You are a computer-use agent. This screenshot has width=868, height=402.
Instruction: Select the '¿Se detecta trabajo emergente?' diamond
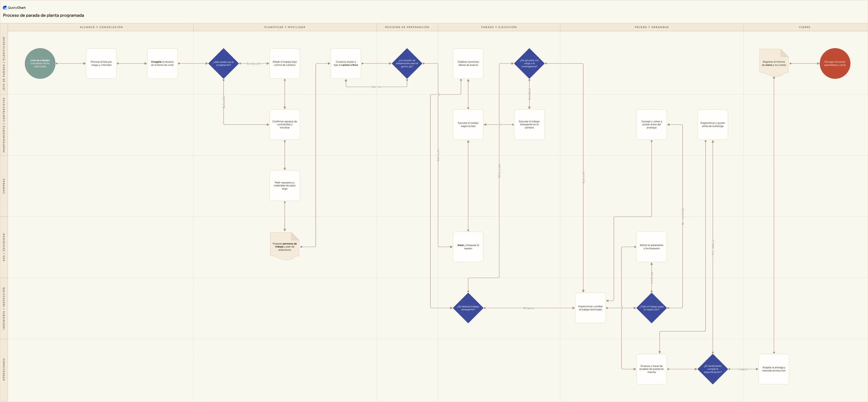tap(468, 308)
